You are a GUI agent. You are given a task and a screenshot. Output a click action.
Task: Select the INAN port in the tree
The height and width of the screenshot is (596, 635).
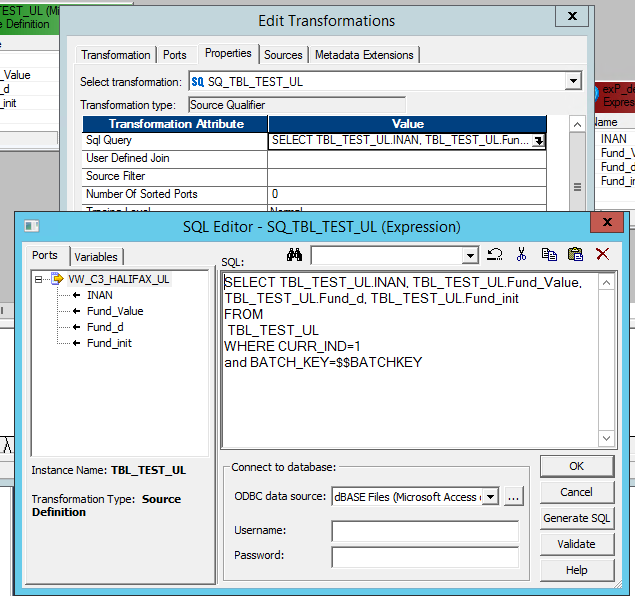[100, 295]
